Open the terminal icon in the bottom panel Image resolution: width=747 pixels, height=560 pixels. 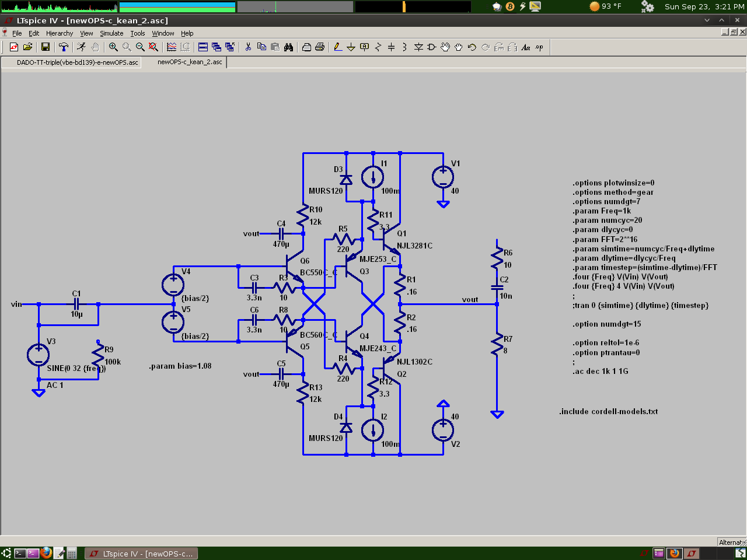20,554
